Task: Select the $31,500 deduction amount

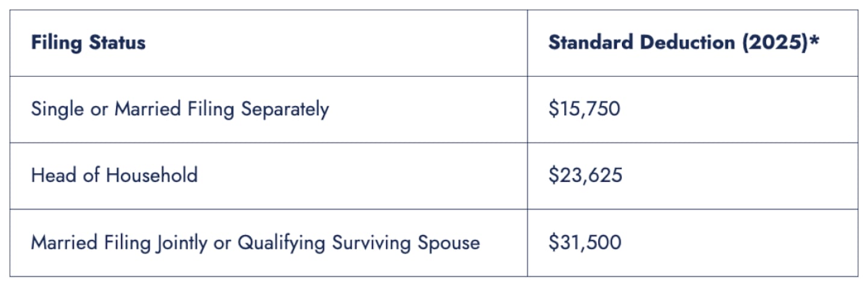Action: [x=585, y=243]
